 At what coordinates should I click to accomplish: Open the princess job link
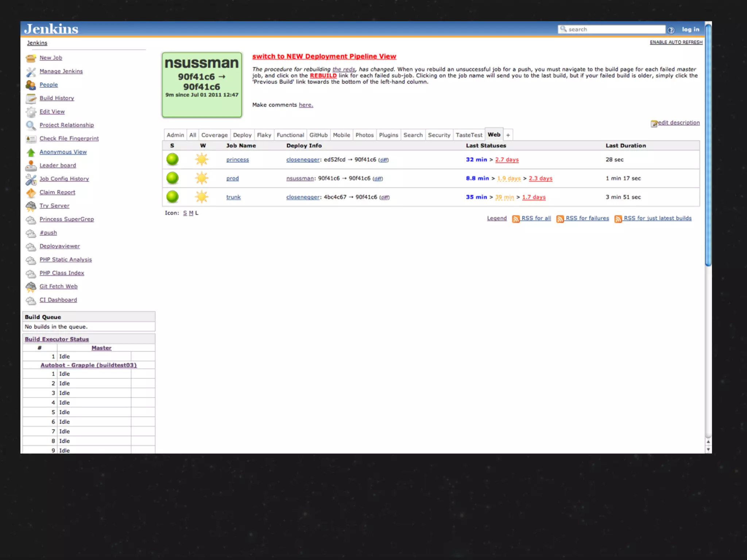(x=237, y=160)
